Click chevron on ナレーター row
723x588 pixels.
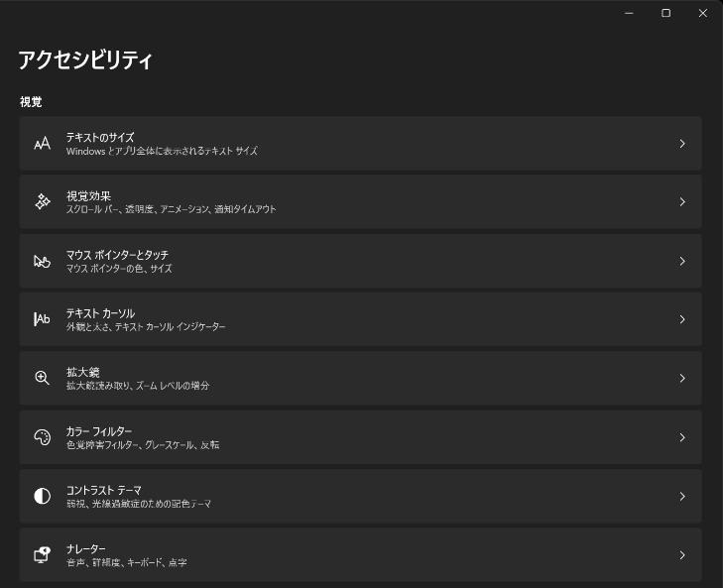(x=682, y=554)
